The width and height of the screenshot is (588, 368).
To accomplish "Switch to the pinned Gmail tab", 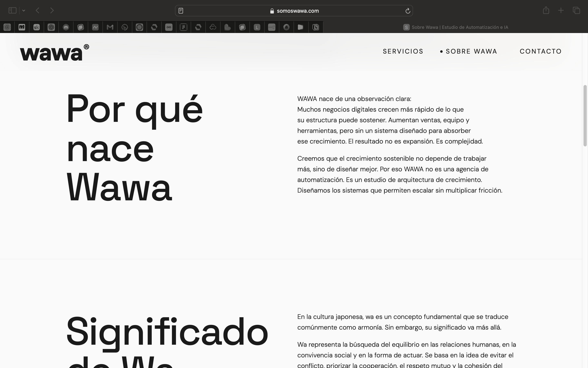I will pos(110,27).
